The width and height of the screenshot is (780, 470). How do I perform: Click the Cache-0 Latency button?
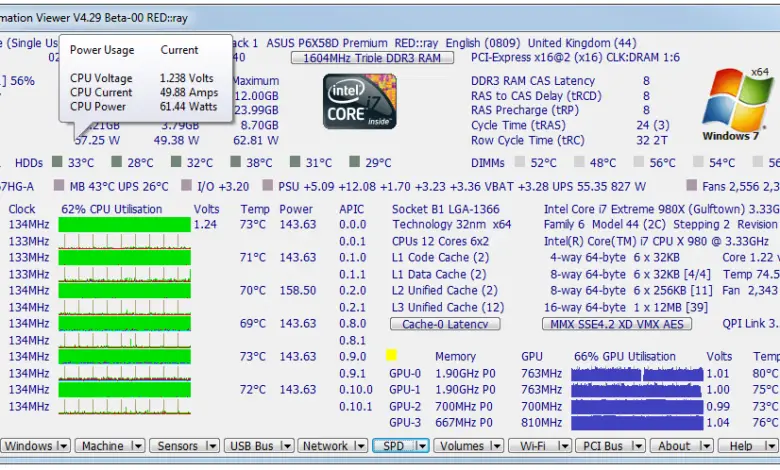445,324
